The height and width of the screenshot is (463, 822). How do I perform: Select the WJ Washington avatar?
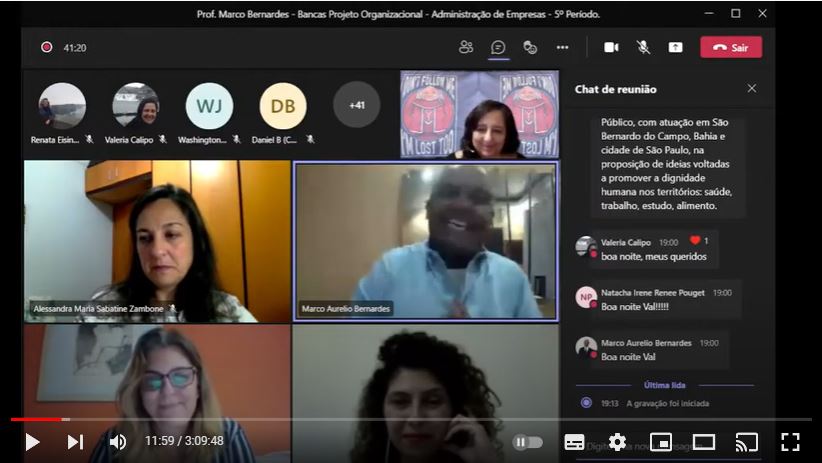(x=210, y=105)
